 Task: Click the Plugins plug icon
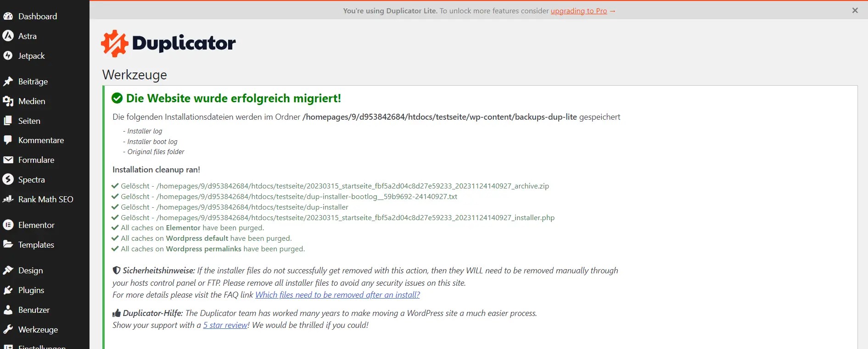point(8,290)
